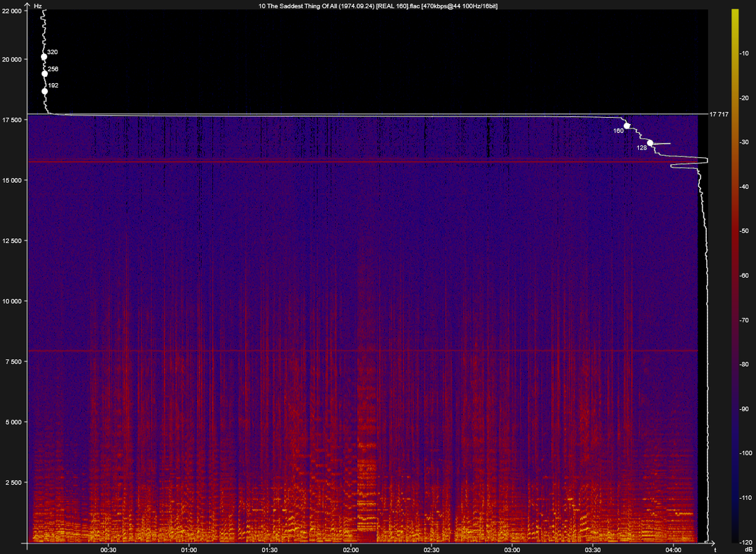Click the 5 000 Hz axis label
The width and height of the screenshot is (756, 554).
pos(13,422)
